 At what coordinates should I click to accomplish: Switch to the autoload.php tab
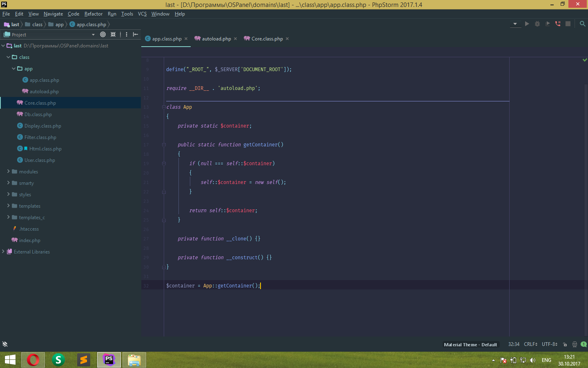coord(216,39)
